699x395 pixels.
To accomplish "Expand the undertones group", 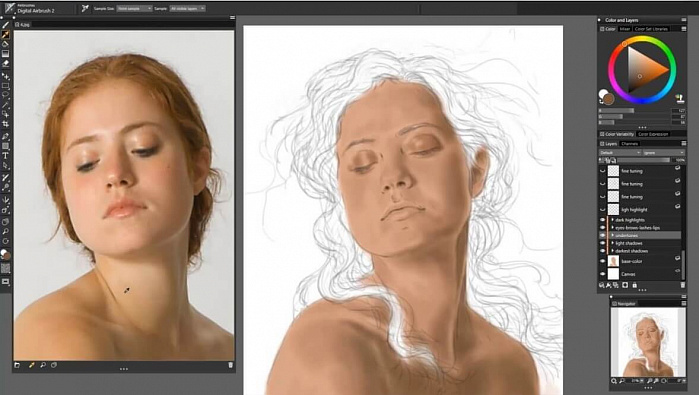I will point(613,235).
